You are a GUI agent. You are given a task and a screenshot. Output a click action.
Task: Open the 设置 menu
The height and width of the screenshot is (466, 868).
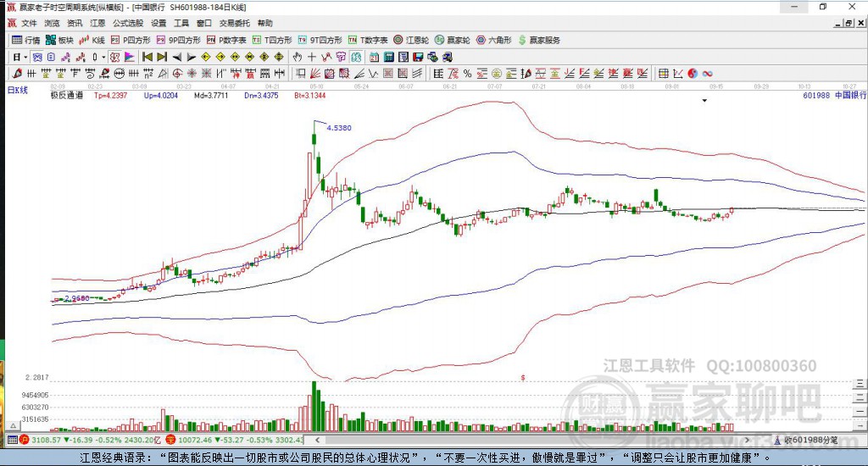[x=159, y=23]
